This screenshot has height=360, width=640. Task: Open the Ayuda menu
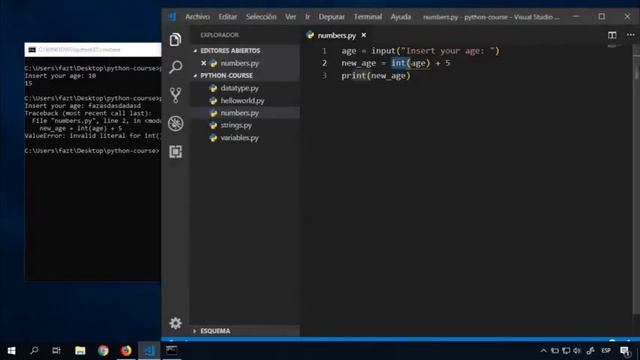pos(400,17)
